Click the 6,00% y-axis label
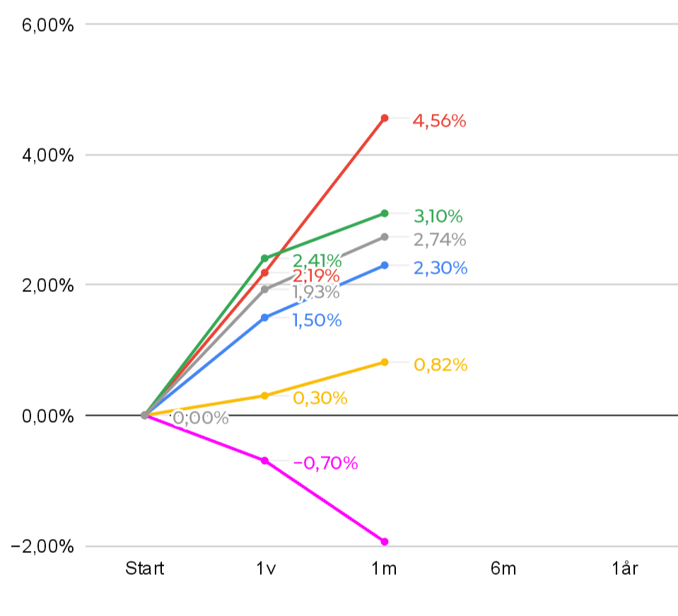The height and width of the screenshot is (616, 678). pos(48,25)
